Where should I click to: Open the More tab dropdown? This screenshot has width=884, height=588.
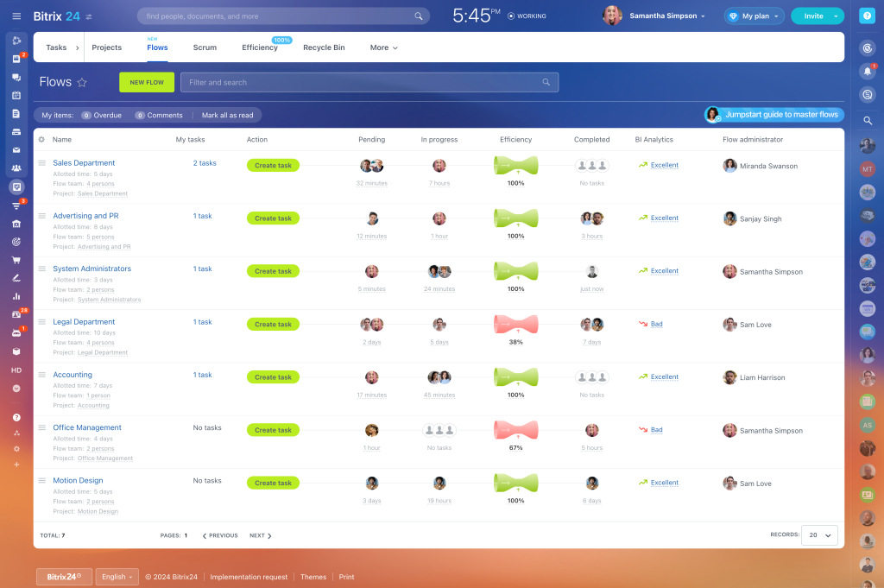click(x=382, y=47)
